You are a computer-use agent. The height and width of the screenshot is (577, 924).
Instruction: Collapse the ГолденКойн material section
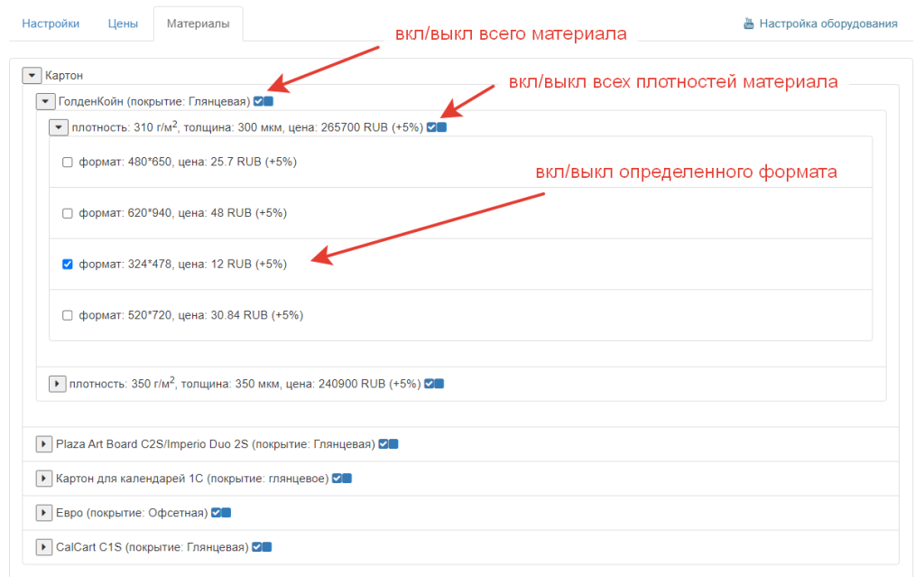pos(45,101)
